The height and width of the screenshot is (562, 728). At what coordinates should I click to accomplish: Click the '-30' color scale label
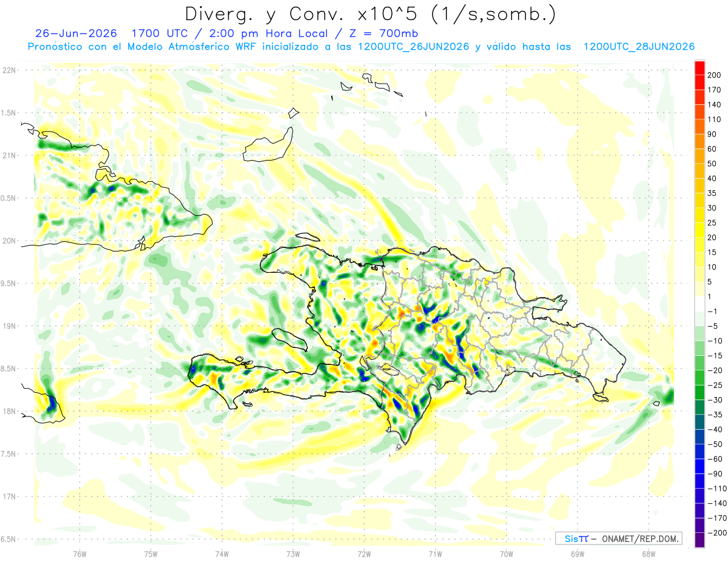tap(715, 400)
